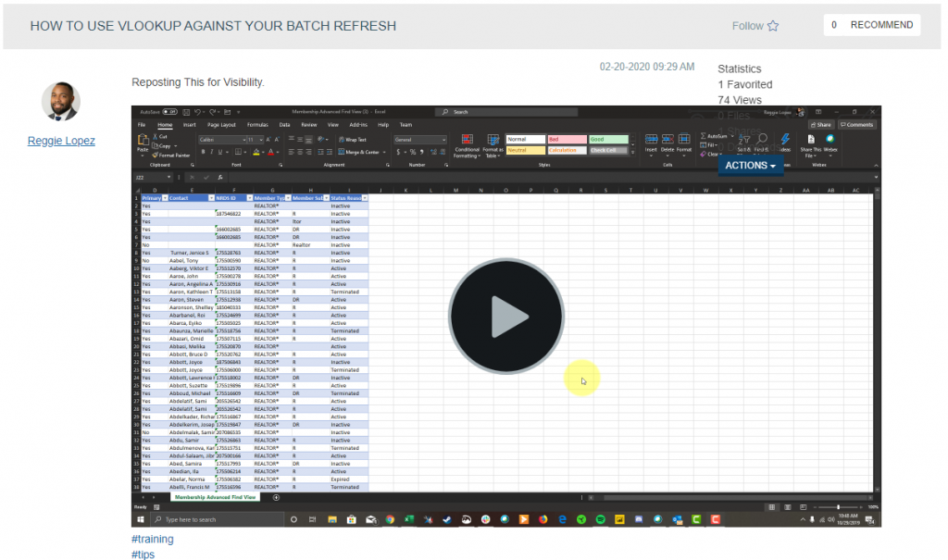This screenshot has height=560, width=948.
Task: Select the Membership Advanced Find View sheet tab
Action: [218, 497]
